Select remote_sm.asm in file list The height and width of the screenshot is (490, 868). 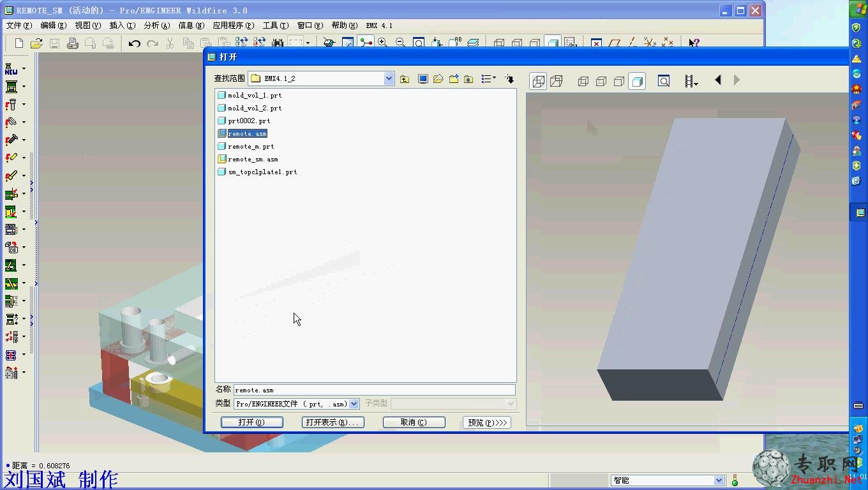coord(248,159)
